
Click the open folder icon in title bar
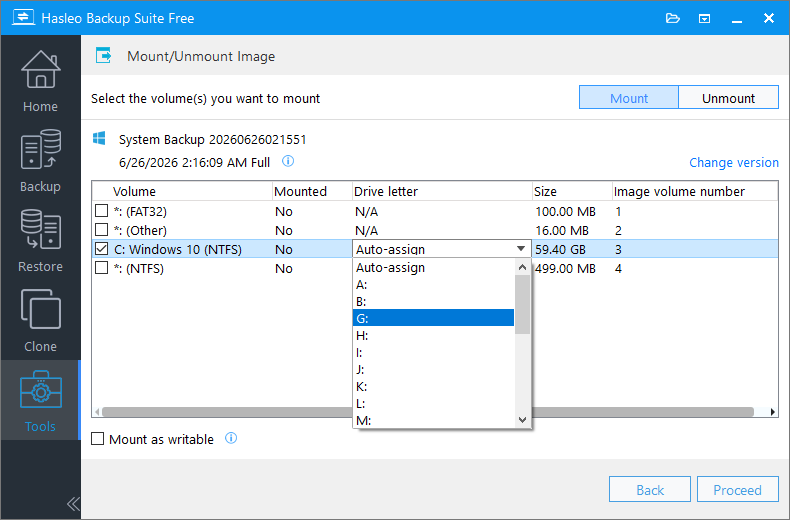[x=673, y=19]
